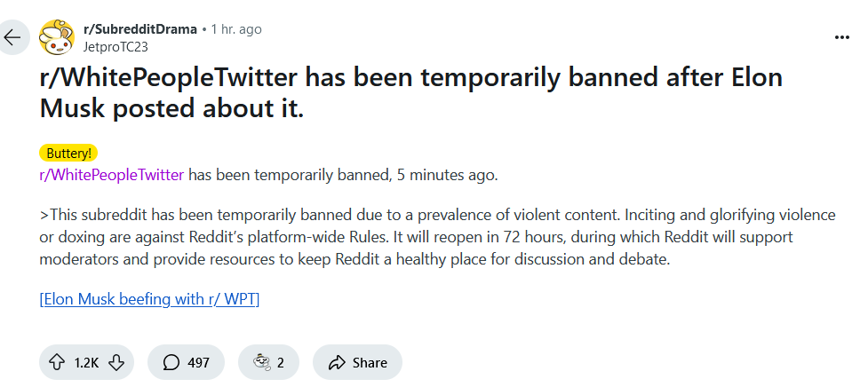
Task: Open the SubredditDrama community avatar
Action: pyautogui.click(x=57, y=37)
